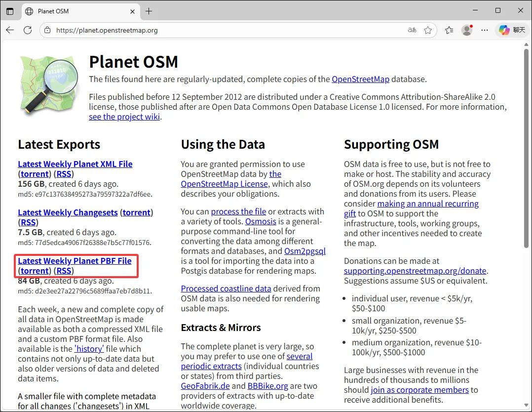Follow 'see the project wiki' link
This screenshot has width=532, height=412.
point(124,117)
